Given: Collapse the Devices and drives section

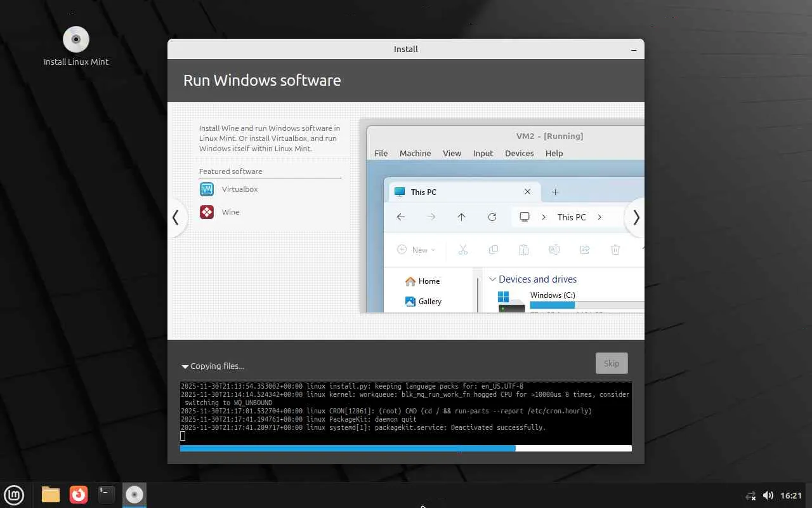Looking at the screenshot, I should tap(492, 279).
